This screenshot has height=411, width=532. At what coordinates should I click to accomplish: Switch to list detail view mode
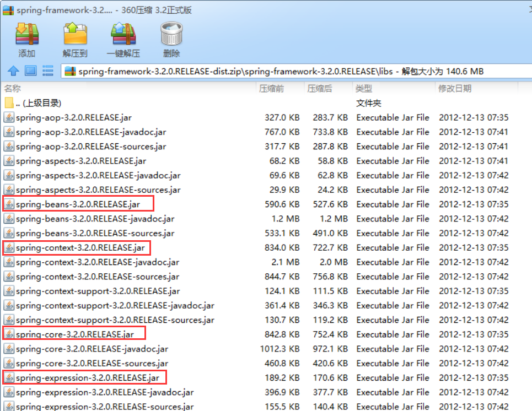click(48, 71)
